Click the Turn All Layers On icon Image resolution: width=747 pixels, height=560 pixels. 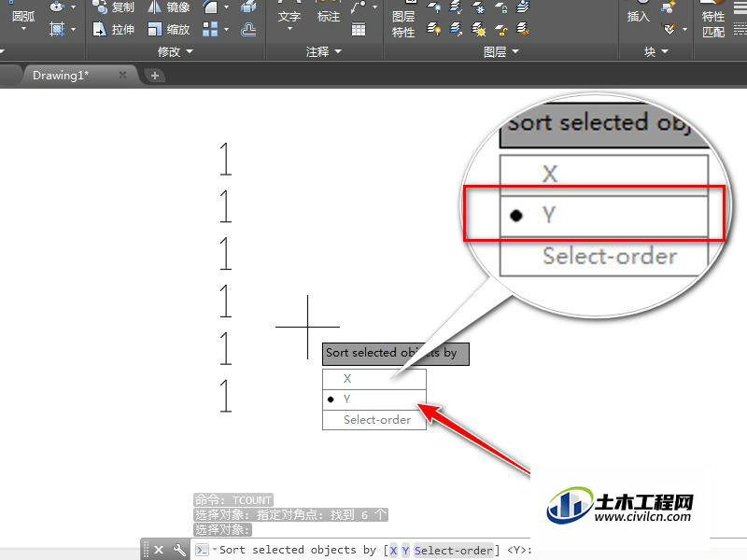click(433, 30)
